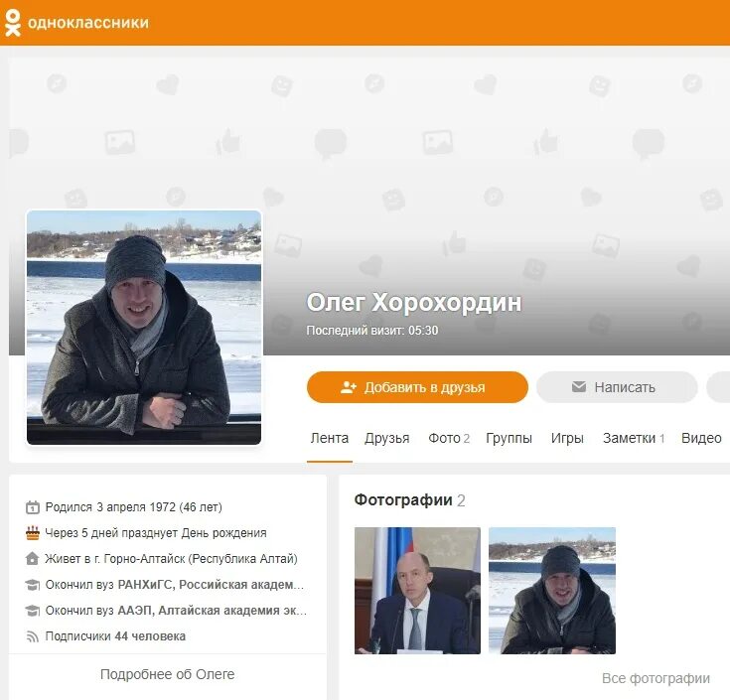This screenshot has width=730, height=700.
Task: Open the Друзья tab
Action: click(387, 438)
